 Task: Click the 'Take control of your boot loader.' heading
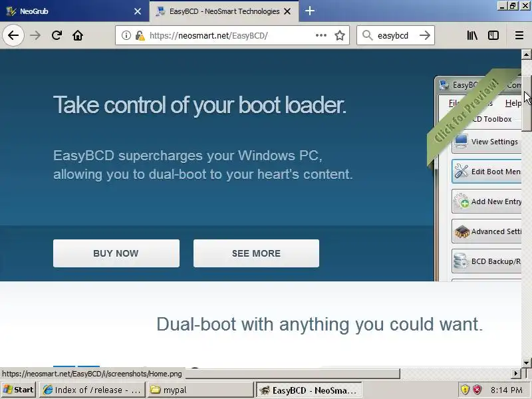click(x=200, y=105)
